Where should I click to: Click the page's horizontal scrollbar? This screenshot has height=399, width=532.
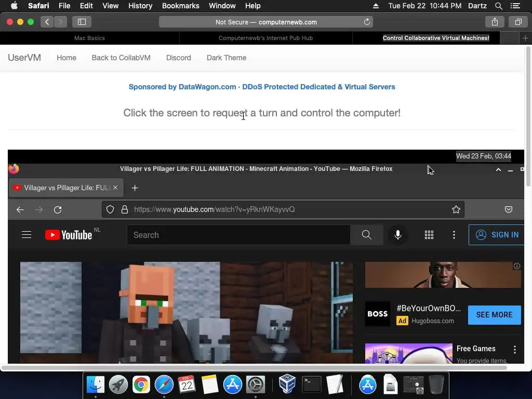pos(254,367)
